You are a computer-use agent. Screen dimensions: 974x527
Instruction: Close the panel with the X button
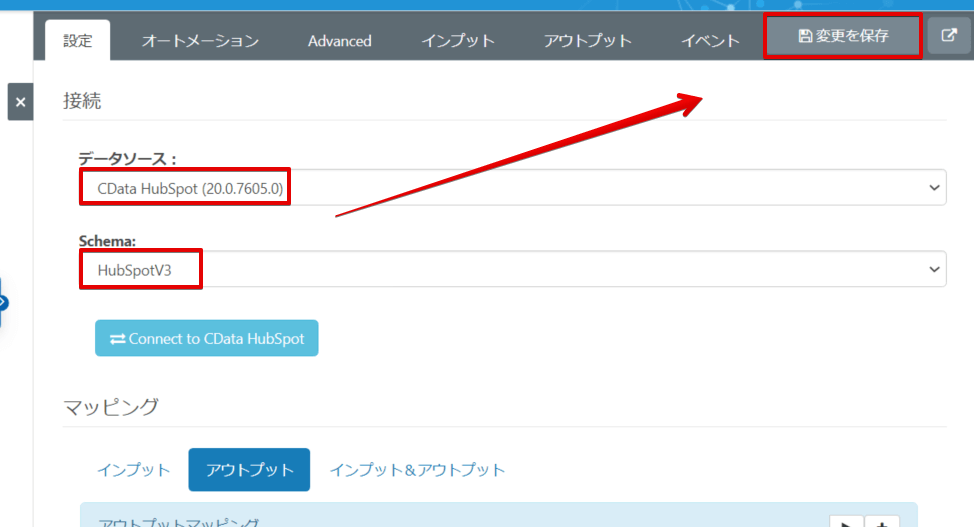pyautogui.click(x=20, y=102)
